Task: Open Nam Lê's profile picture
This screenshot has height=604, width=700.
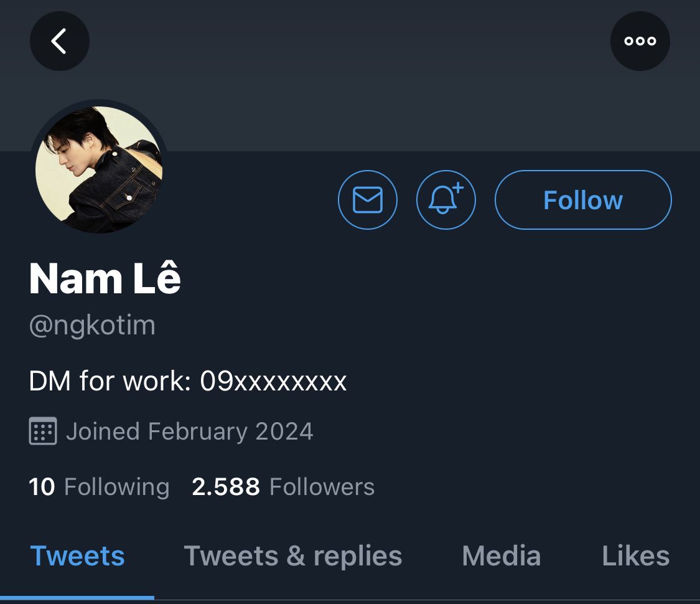Action: tap(99, 169)
